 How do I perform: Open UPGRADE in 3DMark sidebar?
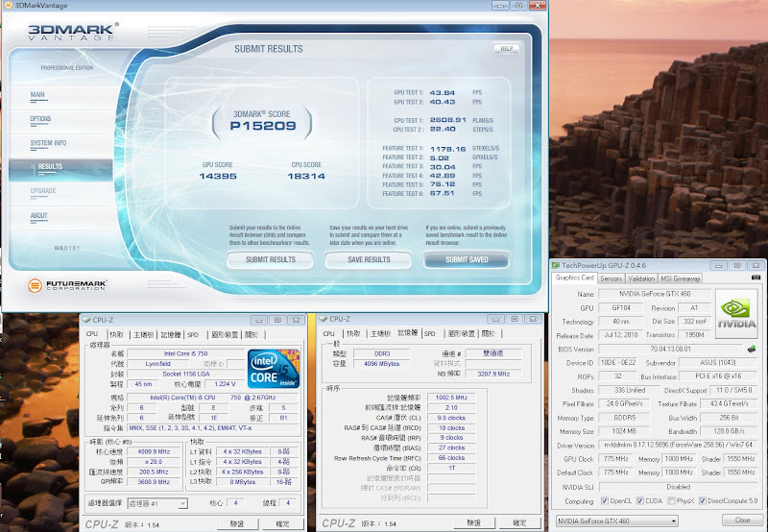(x=43, y=192)
